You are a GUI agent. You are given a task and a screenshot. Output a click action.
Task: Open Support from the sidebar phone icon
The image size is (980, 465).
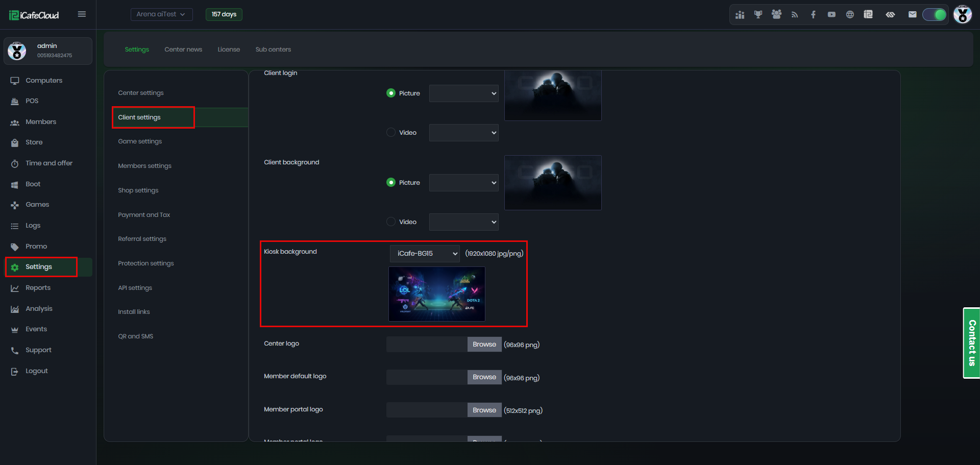point(15,350)
